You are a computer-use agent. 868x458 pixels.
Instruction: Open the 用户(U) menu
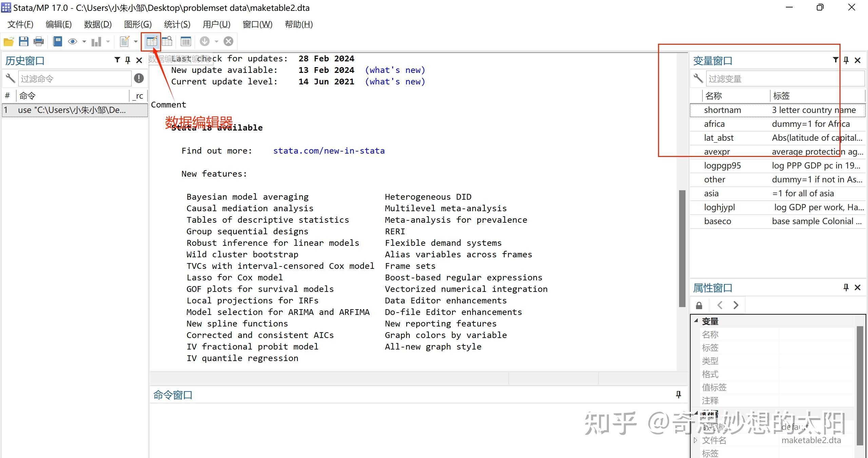pos(216,24)
